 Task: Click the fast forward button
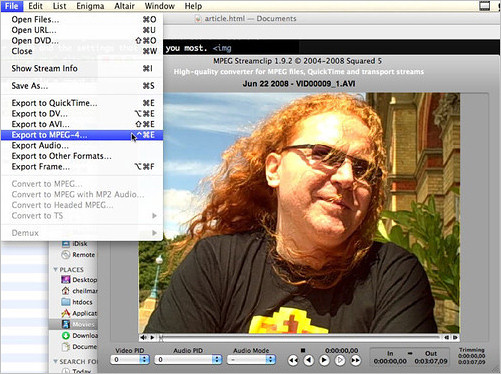355,360
